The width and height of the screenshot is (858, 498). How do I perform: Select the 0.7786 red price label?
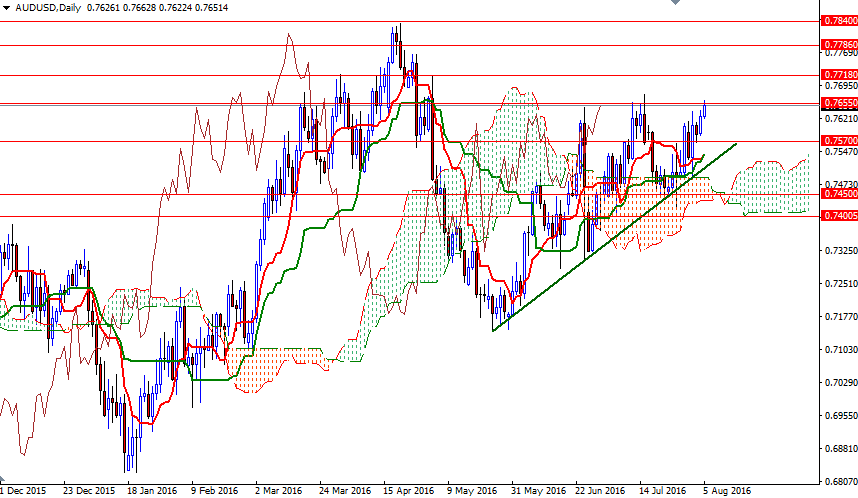click(838, 45)
